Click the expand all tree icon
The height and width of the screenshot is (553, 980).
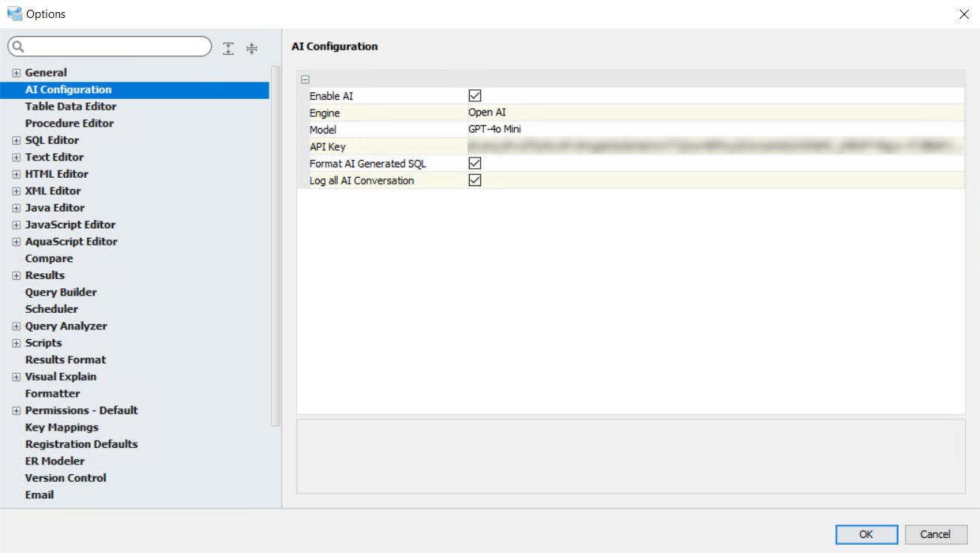tap(229, 48)
